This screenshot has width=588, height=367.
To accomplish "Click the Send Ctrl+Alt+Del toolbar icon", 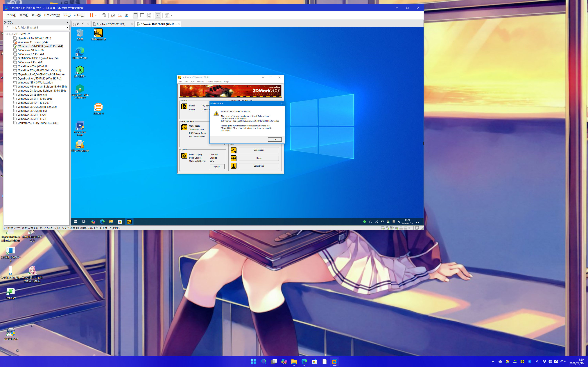I will point(104,15).
